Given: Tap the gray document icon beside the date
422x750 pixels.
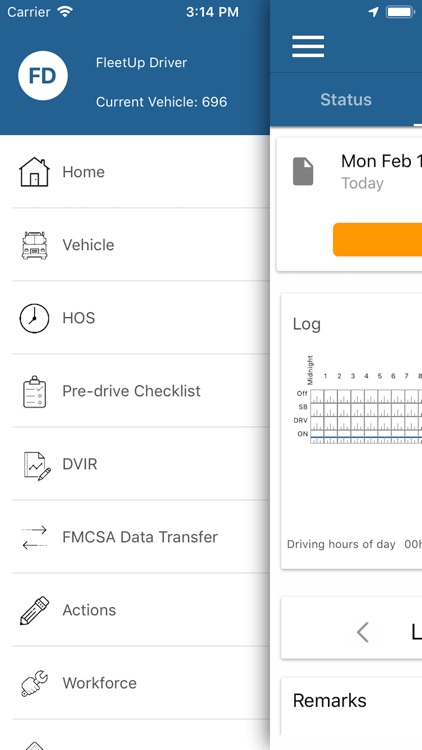Looking at the screenshot, I should 303,172.
